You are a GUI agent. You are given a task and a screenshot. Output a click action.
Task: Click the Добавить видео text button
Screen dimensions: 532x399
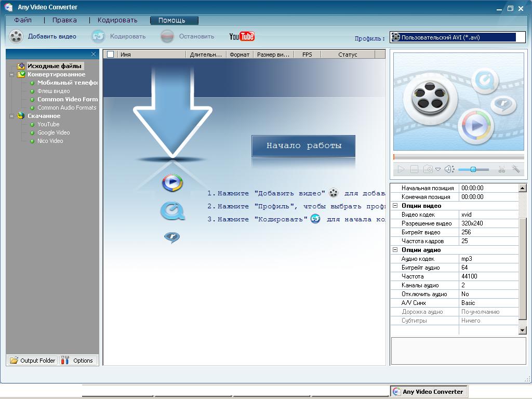pyautogui.click(x=52, y=36)
